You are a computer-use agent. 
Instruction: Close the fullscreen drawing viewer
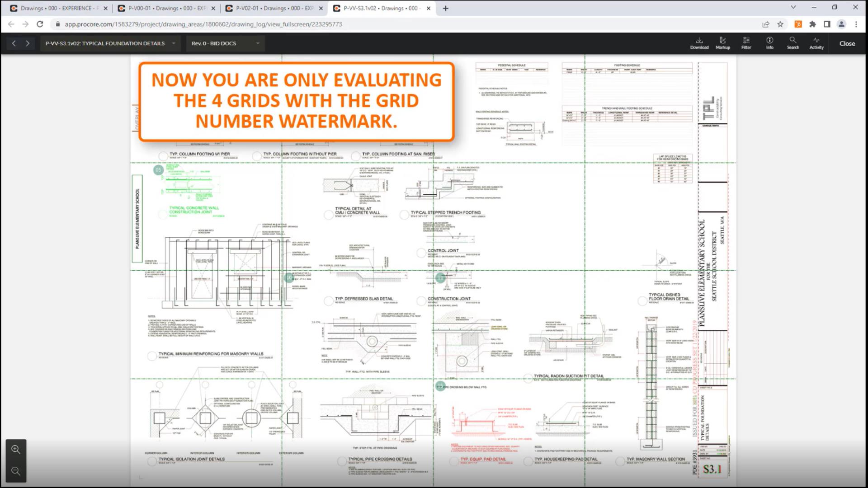point(847,43)
